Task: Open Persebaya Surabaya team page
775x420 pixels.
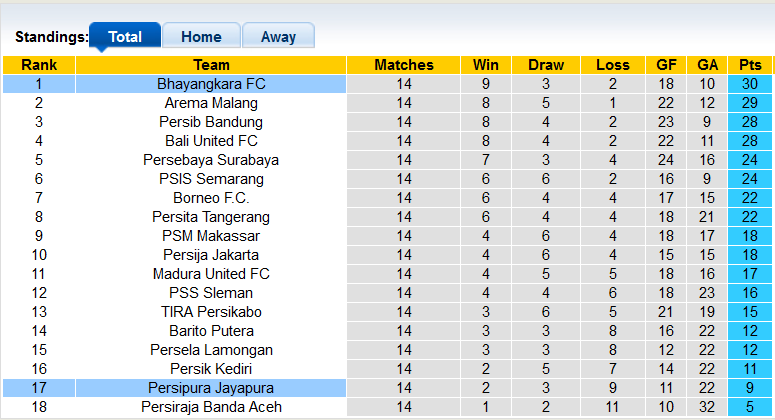Action: pyautogui.click(x=211, y=160)
